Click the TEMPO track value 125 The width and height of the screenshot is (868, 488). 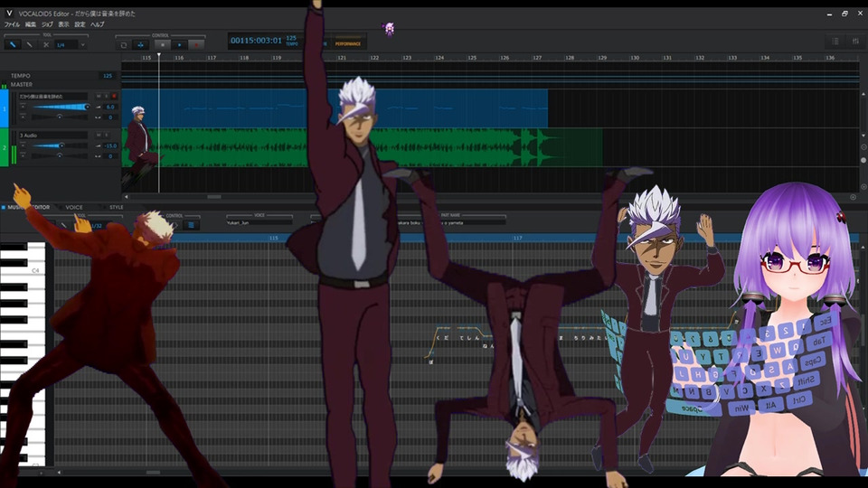[x=108, y=76]
